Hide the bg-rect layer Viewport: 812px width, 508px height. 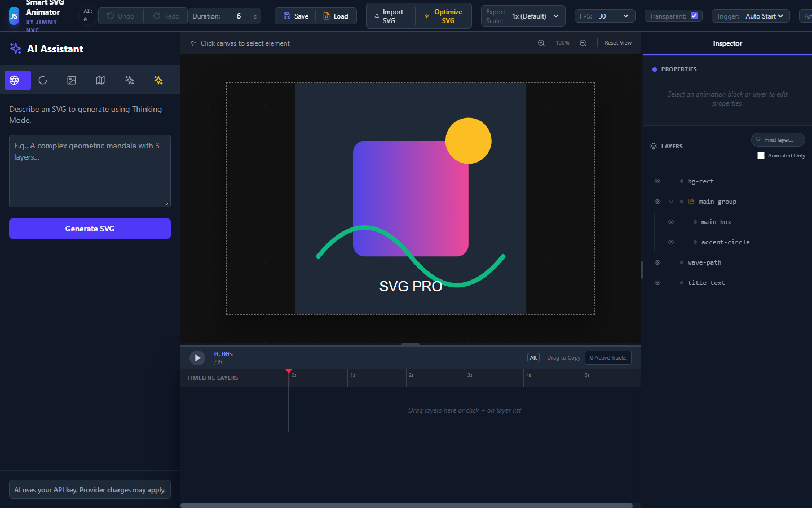pos(657,181)
